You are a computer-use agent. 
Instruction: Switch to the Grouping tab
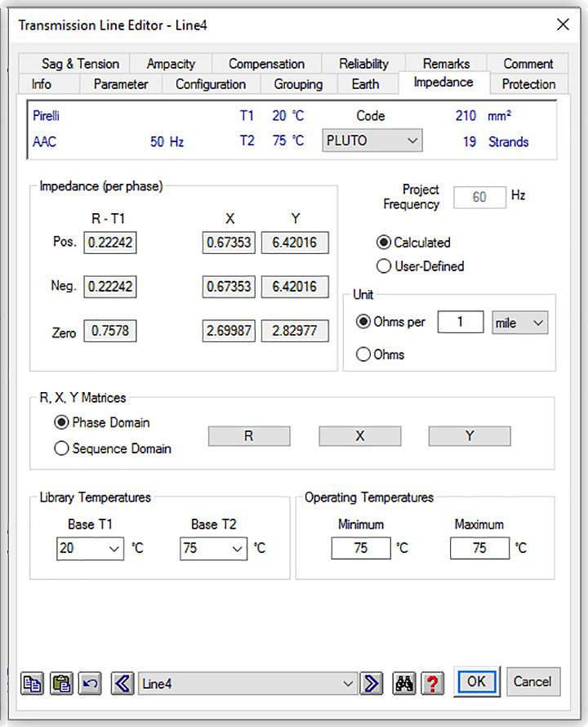298,84
